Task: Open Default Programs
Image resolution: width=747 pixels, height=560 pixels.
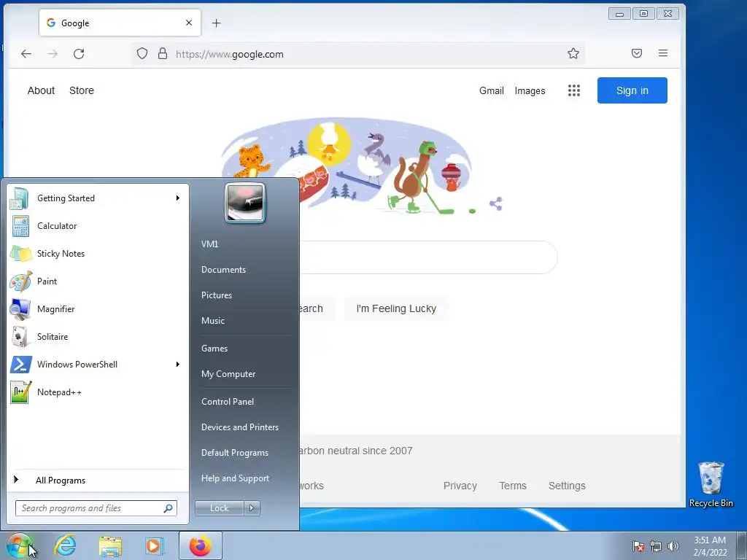Action: point(234,453)
